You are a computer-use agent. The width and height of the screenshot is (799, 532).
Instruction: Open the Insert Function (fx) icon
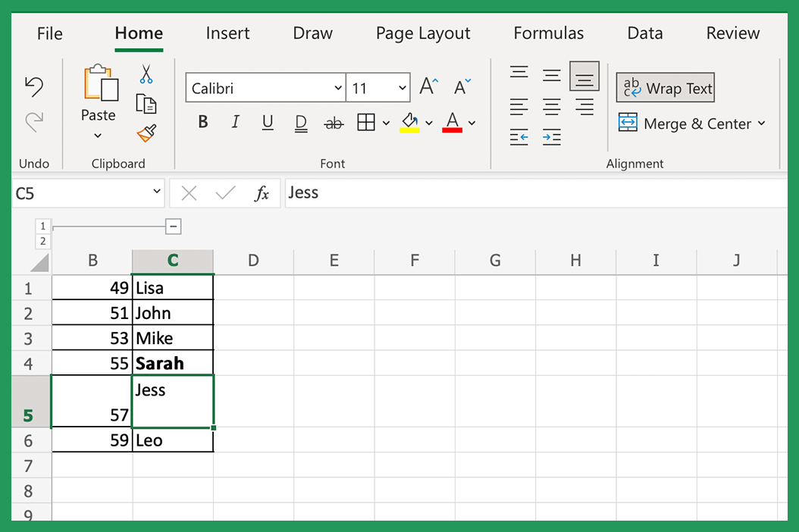(262, 192)
